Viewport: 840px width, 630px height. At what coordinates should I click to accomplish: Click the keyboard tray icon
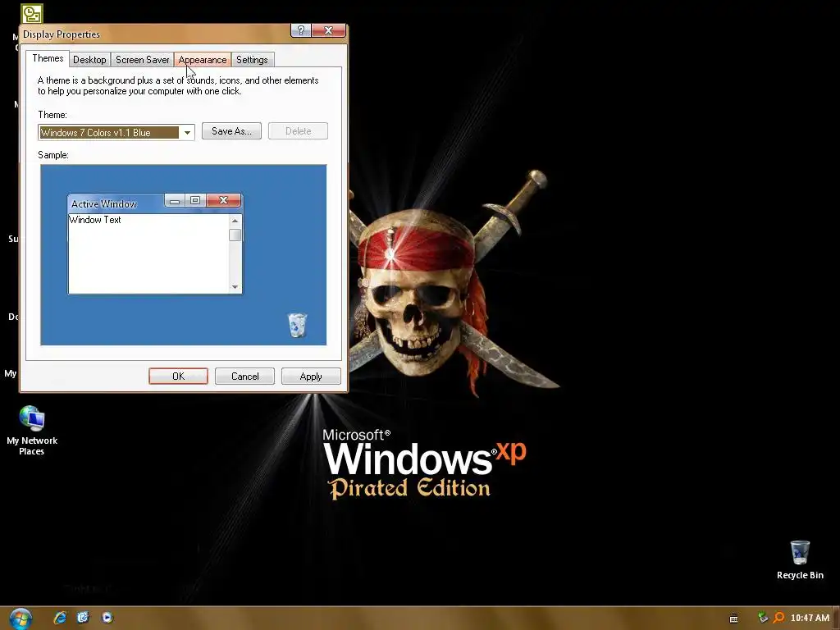click(x=734, y=619)
